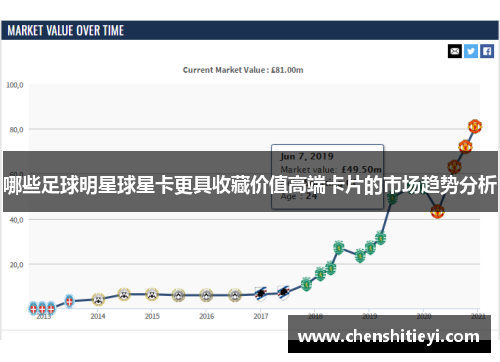
Task: Click 'Current Market Value: £81.00m' text
Action: [243, 70]
